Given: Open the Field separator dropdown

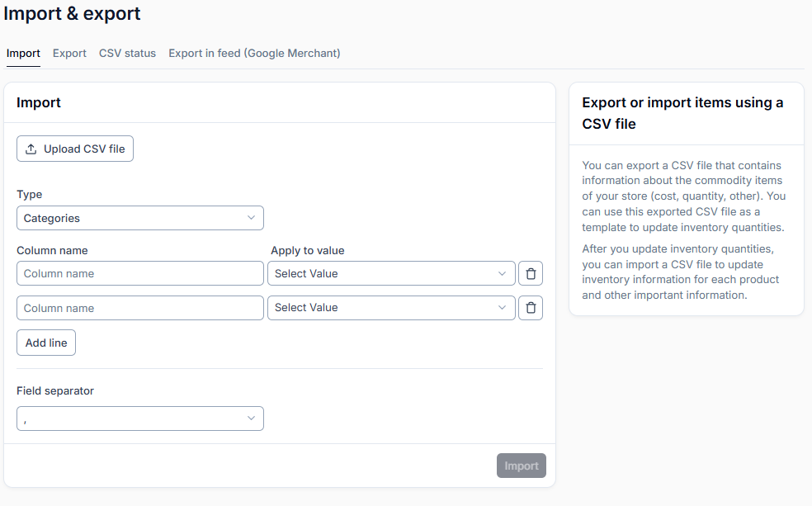Looking at the screenshot, I should (139, 419).
